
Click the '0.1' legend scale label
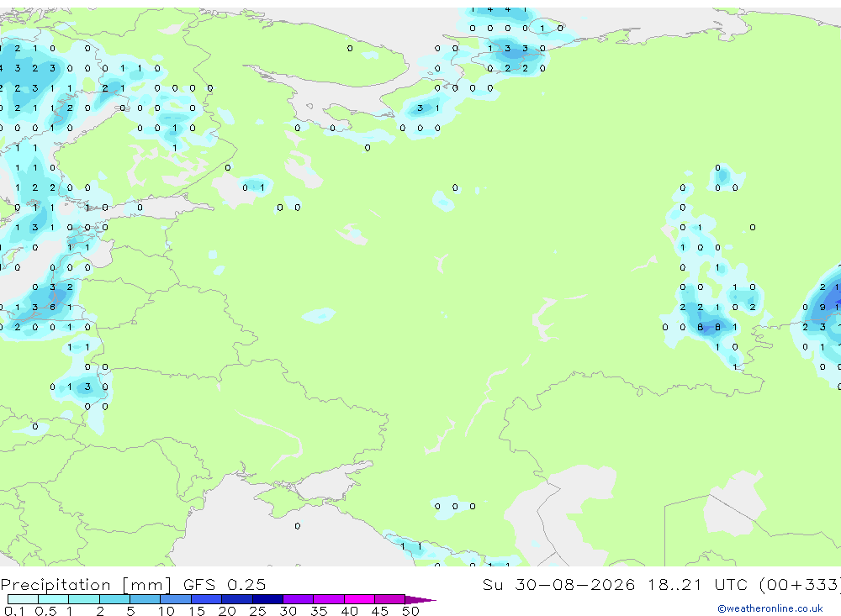click(14, 611)
